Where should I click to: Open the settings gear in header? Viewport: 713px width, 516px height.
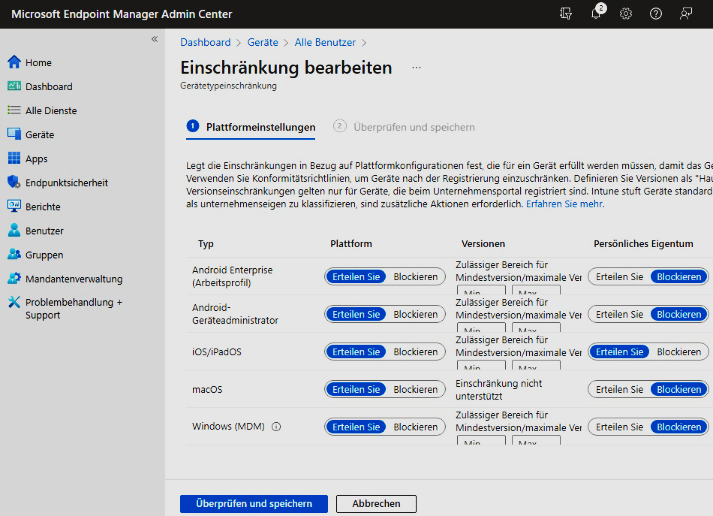pyautogui.click(x=626, y=13)
